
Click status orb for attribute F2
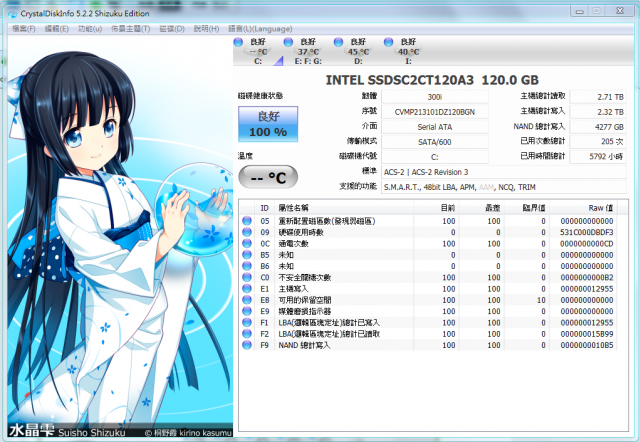point(247,334)
